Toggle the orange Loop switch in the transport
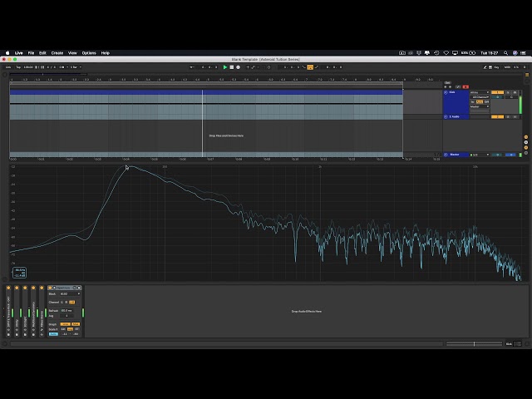This screenshot has height=399, width=532. 310,67
